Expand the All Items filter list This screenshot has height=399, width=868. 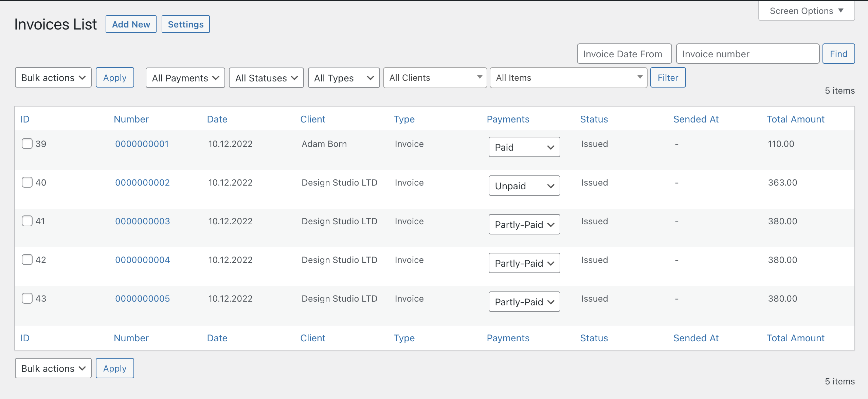pos(568,78)
